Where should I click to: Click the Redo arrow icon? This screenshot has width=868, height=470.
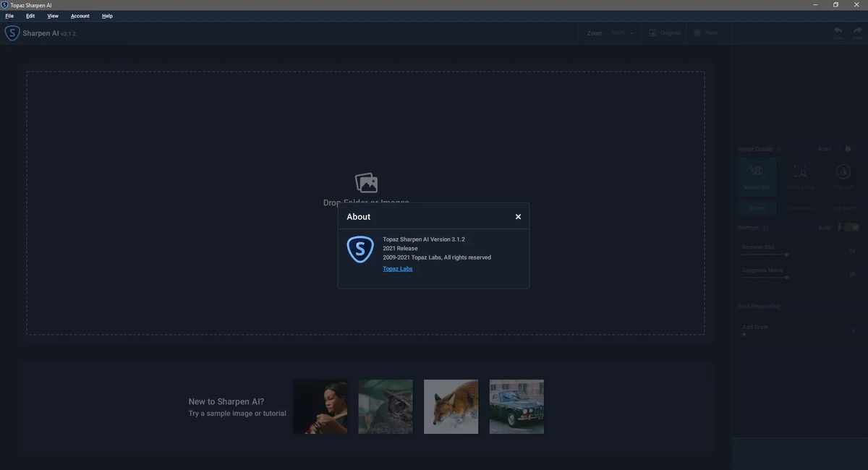click(x=858, y=33)
